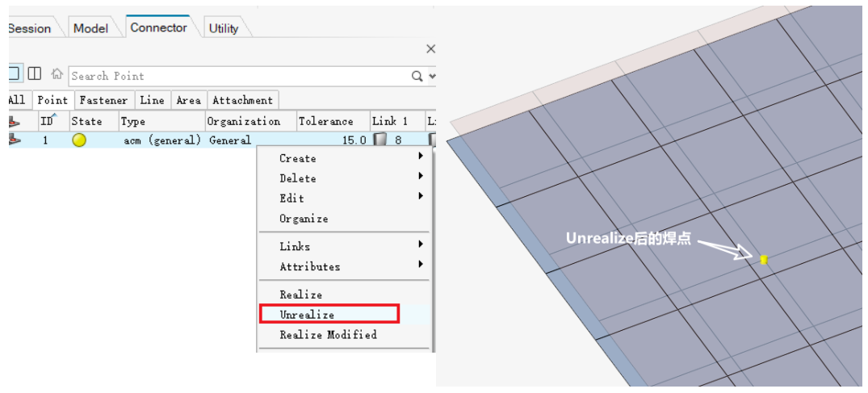Sort by the Tolerance column header
This screenshot has width=868, height=393.
333,121
